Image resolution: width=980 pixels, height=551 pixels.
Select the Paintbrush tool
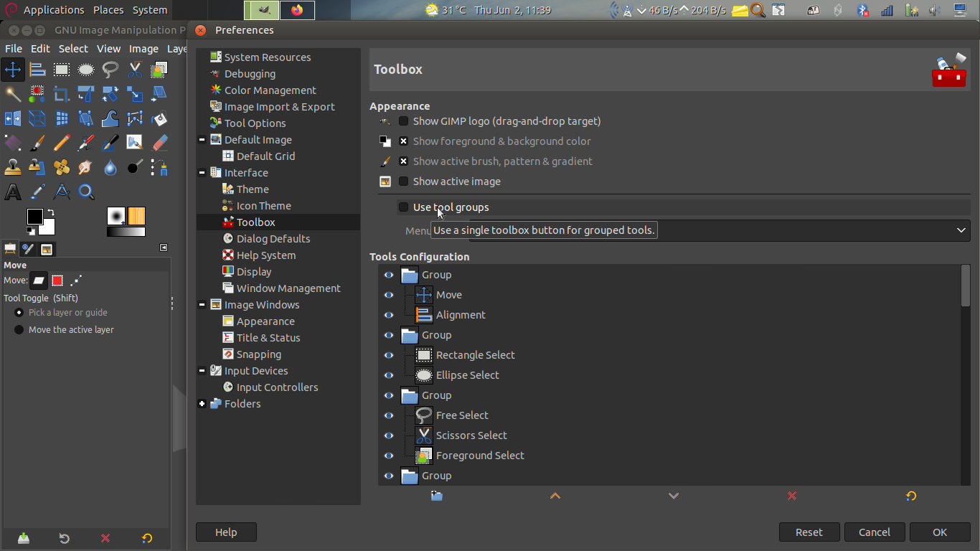(37, 143)
